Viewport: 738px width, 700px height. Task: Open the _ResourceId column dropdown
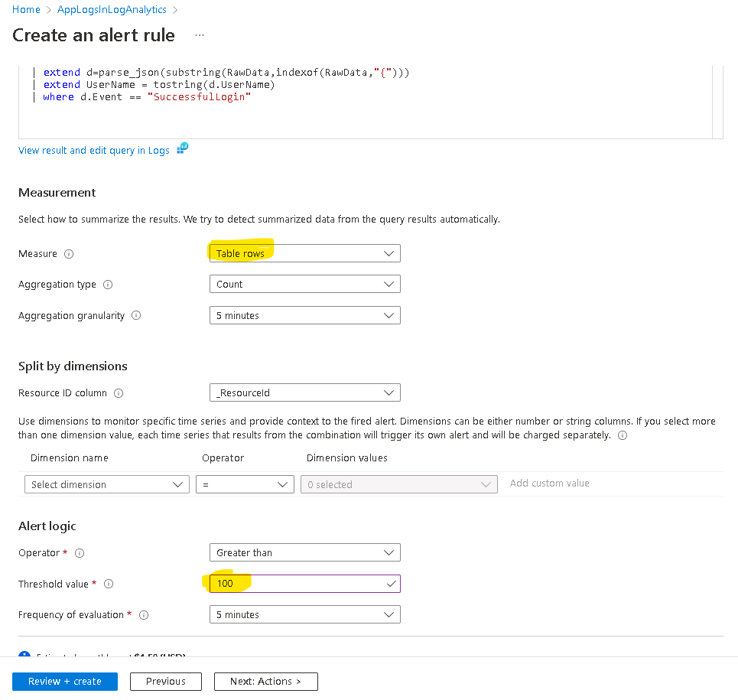pos(304,393)
